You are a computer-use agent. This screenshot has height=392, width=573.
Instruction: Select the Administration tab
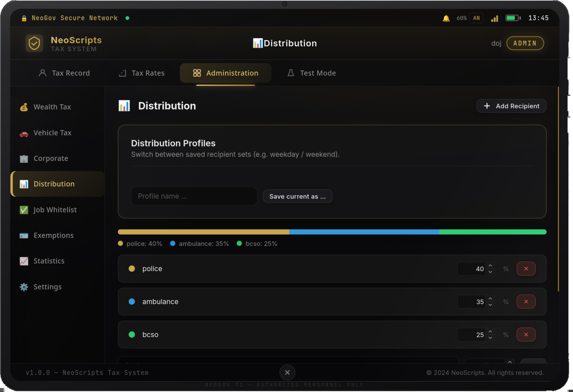(225, 73)
